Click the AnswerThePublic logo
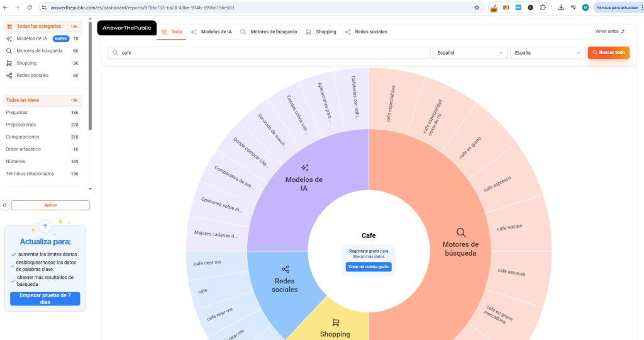Viewport: 644px width, 340px height. click(x=127, y=28)
